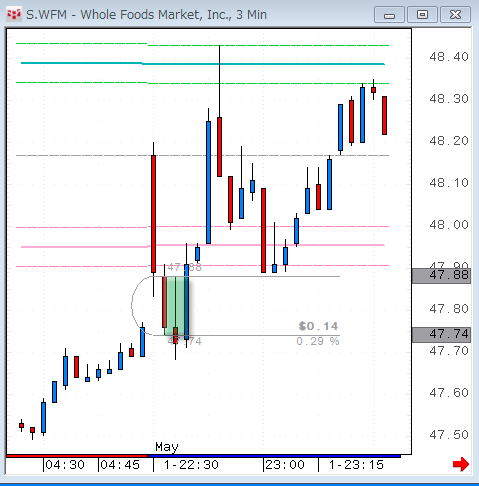This screenshot has width=479, height=486.
Task: Click the blue session bar at bottom
Action: (274, 456)
